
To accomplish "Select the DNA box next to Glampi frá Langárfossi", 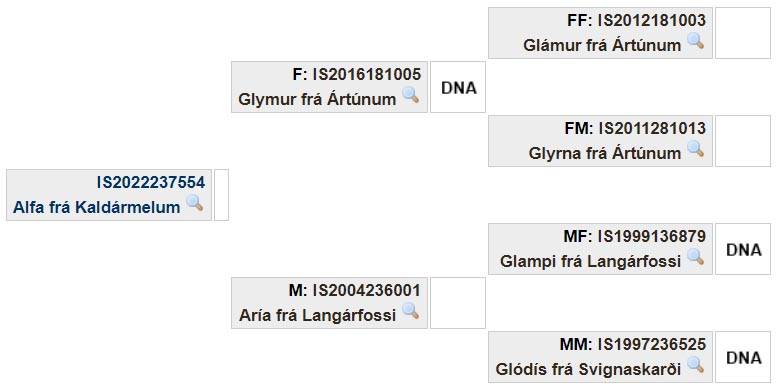I will 743,249.
